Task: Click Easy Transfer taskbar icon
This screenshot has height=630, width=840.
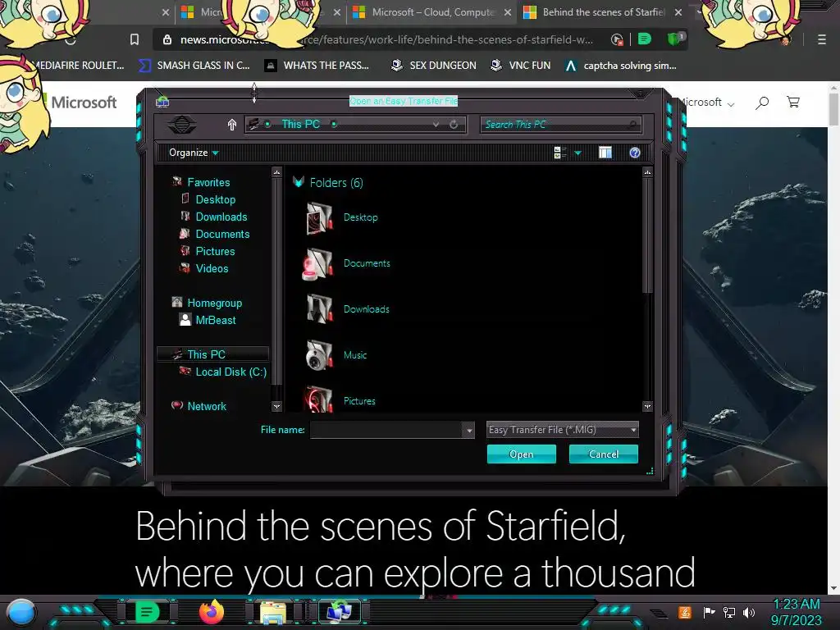Action: coord(339,612)
